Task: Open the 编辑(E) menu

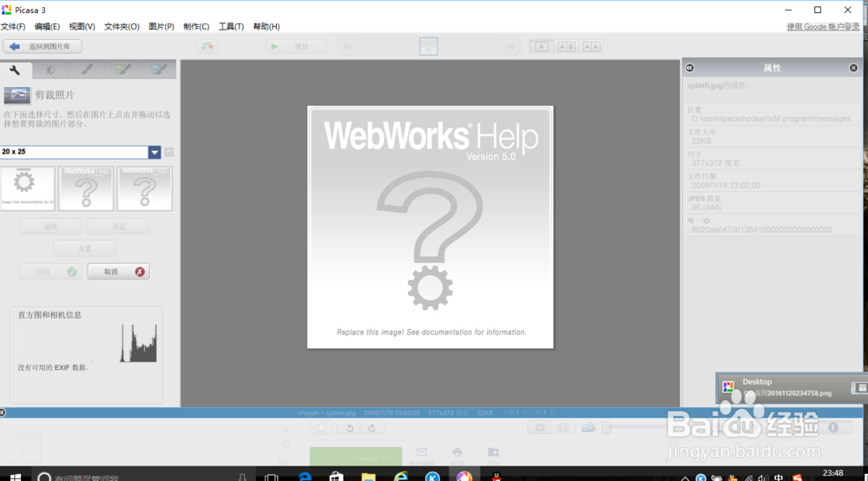Action: 47,27
